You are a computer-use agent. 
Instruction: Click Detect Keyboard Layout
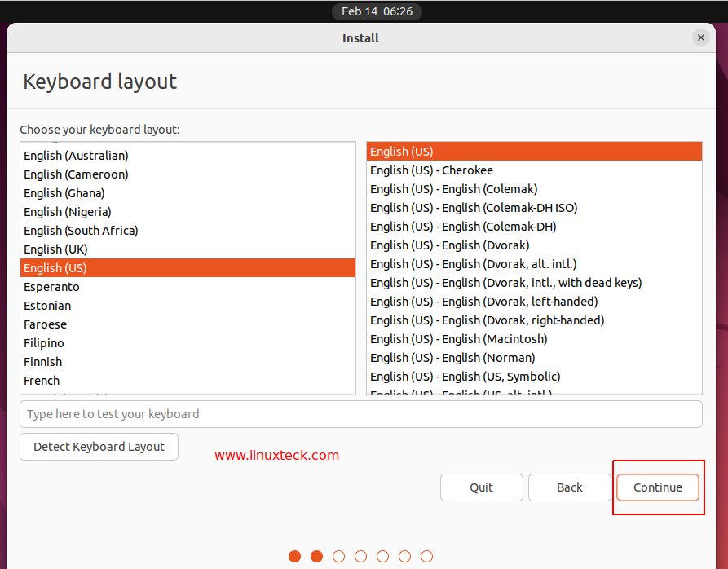point(99,447)
